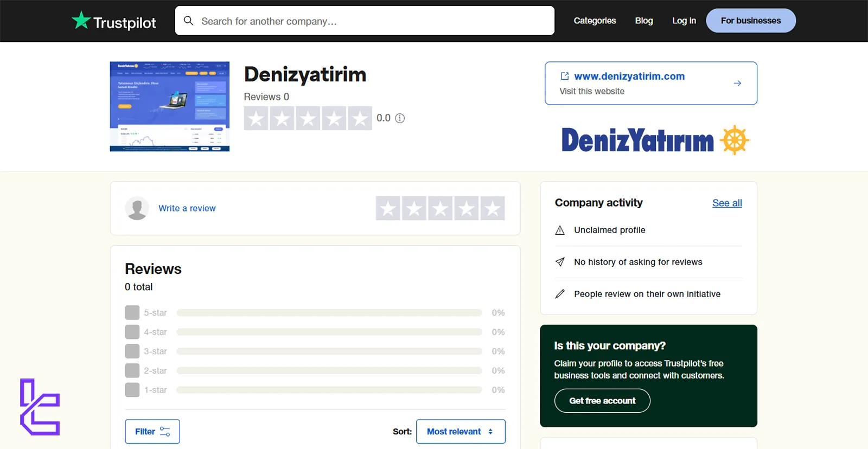Click the Reviews 0 count under company name
Viewport: 868px width, 449px height.
click(266, 97)
